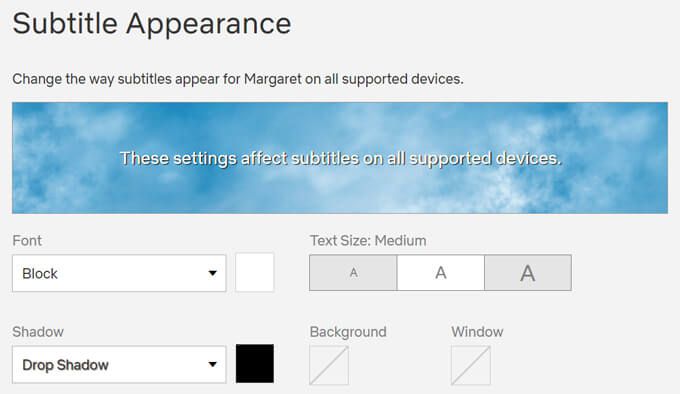The width and height of the screenshot is (680, 394).
Task: Click the Background label
Action: pyautogui.click(x=348, y=332)
